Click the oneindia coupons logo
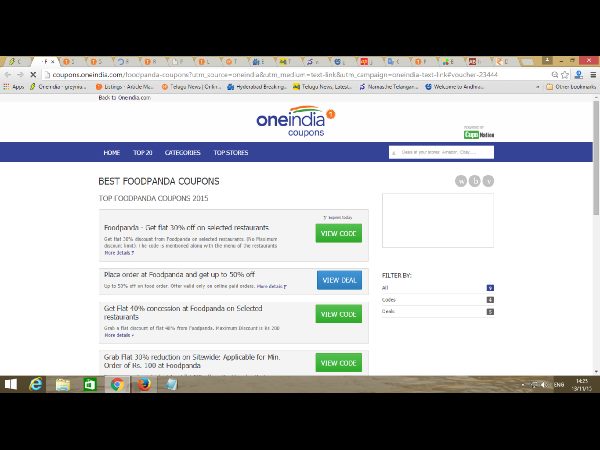The image size is (600, 450). [296, 119]
